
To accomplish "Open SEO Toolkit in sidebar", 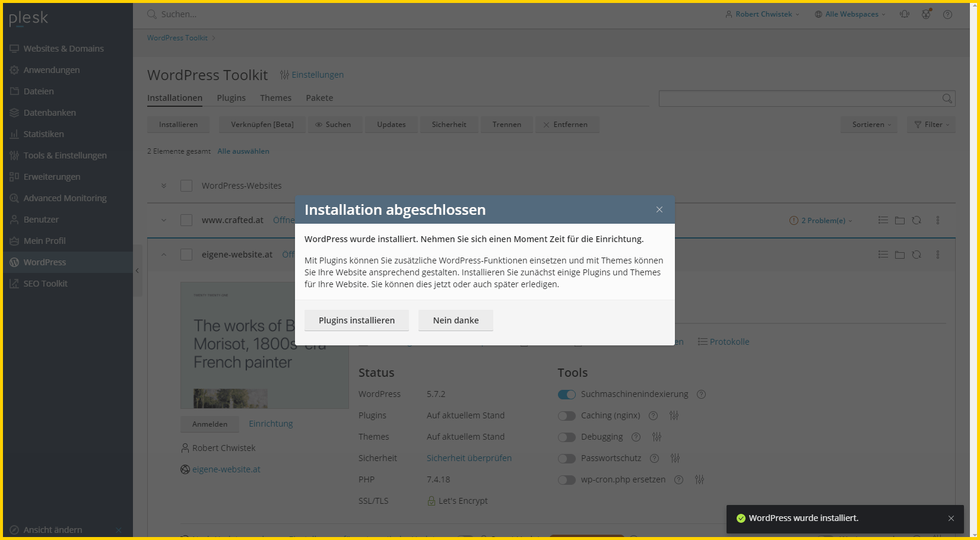I will [67, 284].
